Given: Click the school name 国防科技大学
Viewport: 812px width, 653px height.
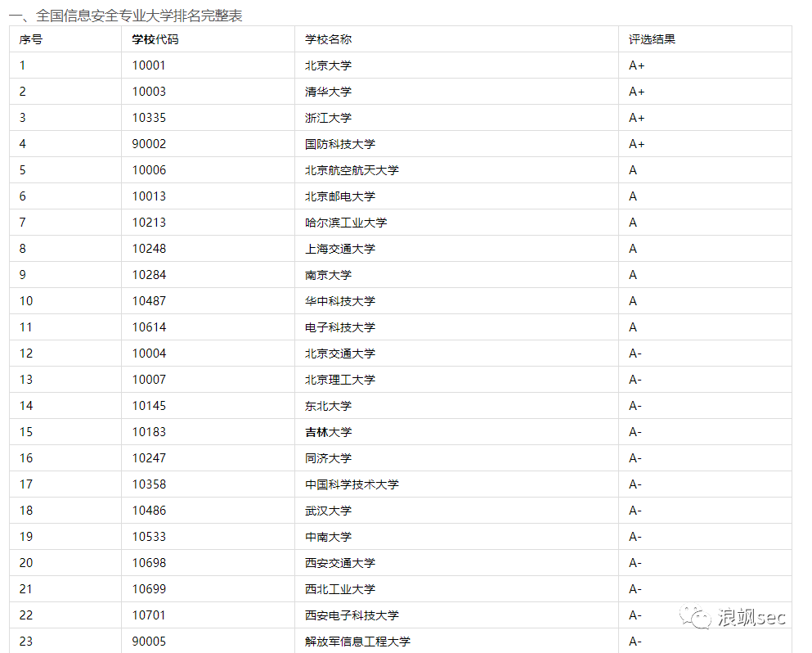Looking at the screenshot, I should [340, 144].
